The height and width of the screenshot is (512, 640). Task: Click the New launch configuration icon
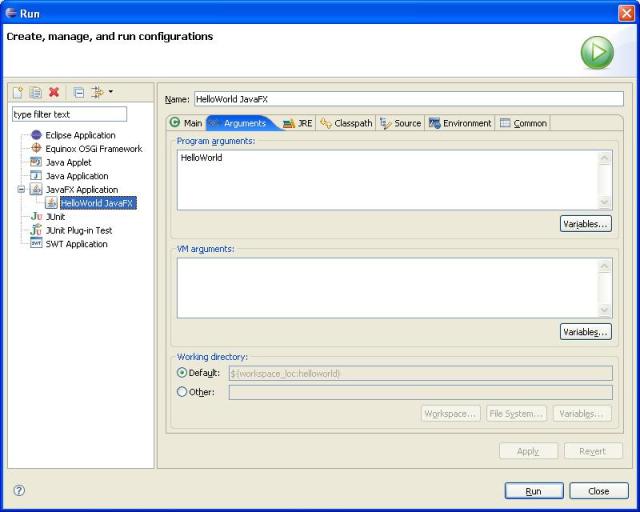click(x=18, y=93)
